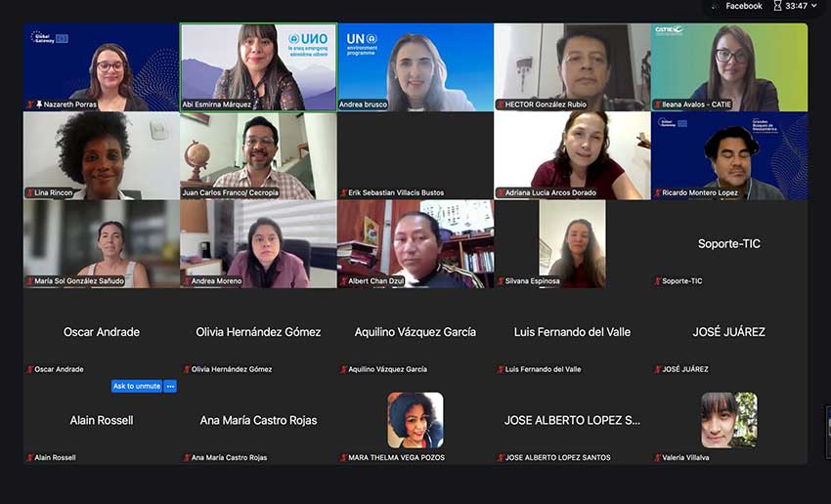The image size is (831, 504).
Task: Click the Juan Carlos Franco/ Cecropia name label
Action: (x=230, y=192)
